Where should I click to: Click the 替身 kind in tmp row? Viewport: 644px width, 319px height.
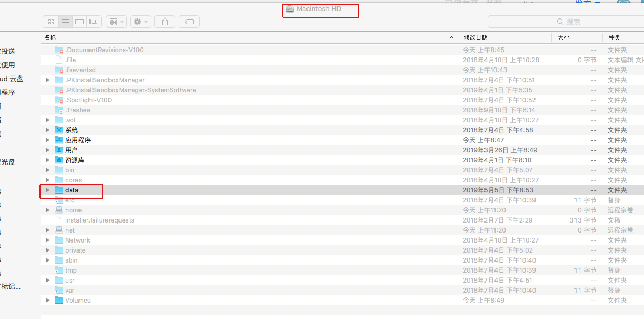click(x=614, y=270)
